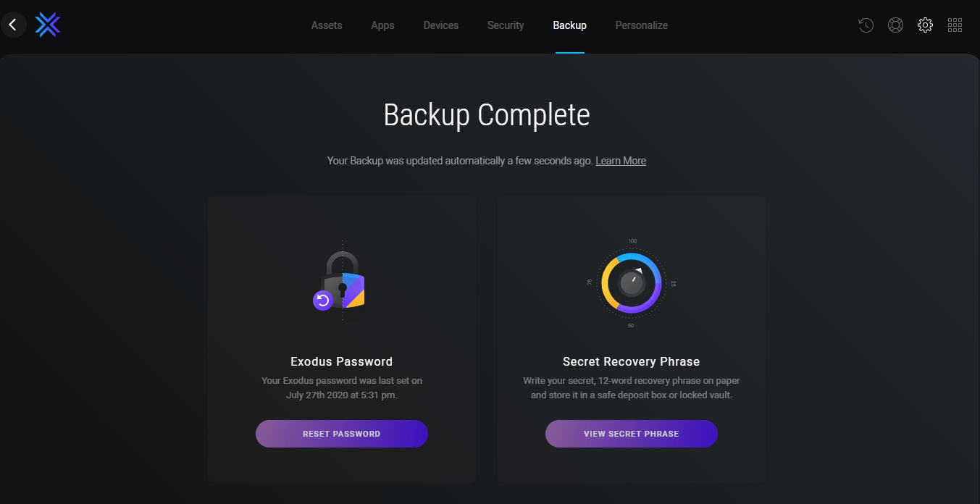The height and width of the screenshot is (504, 980).
Task: Click the back arrow button
Action: tap(12, 25)
